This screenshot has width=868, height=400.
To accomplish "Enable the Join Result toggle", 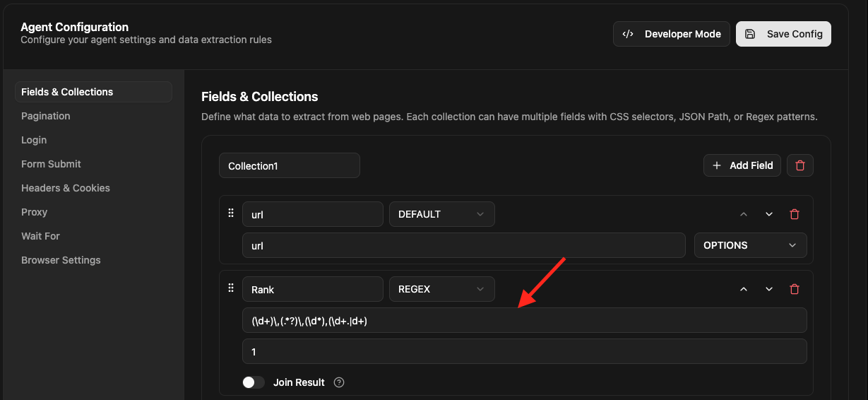I will pyautogui.click(x=253, y=382).
